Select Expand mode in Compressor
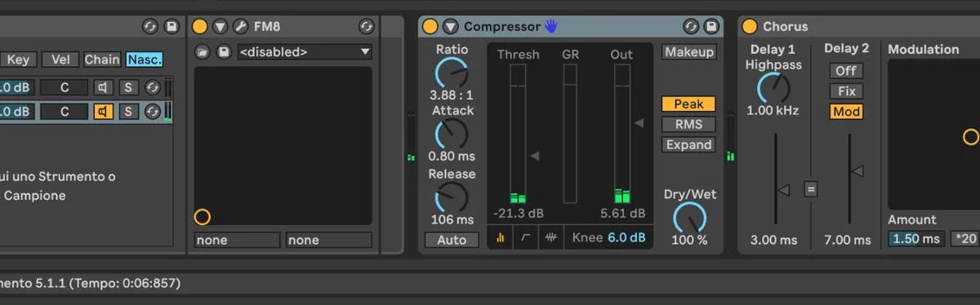This screenshot has width=980, height=305. pos(689,144)
